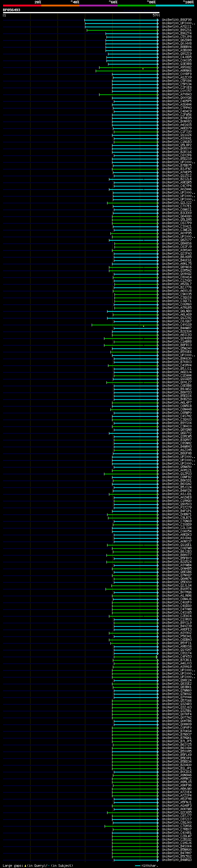Select the UniRef100_A9KF96 label
The width and height of the screenshot is (197, 868).
click(177, 785)
